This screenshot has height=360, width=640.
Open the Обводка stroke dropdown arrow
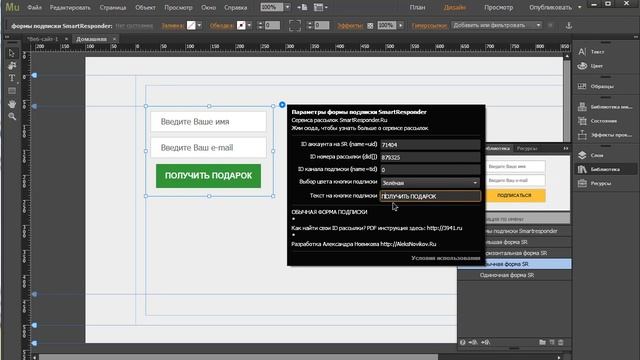(x=249, y=25)
